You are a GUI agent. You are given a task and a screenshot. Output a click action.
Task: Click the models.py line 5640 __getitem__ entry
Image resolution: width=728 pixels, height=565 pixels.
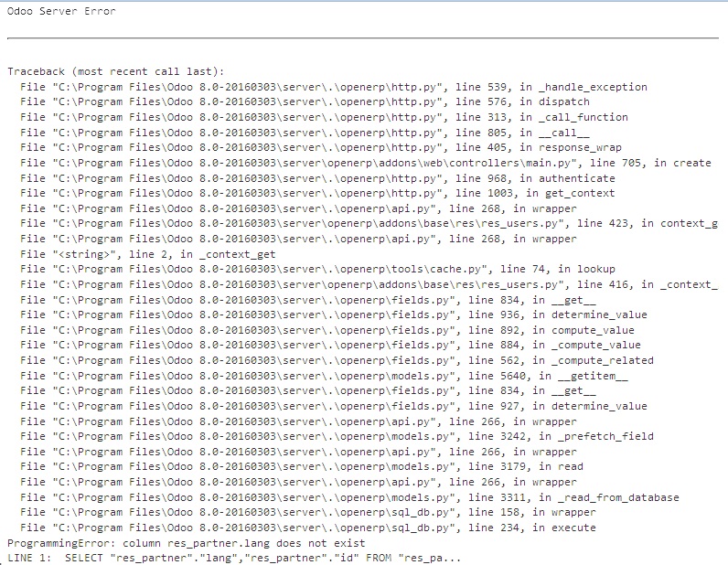tap(324, 376)
